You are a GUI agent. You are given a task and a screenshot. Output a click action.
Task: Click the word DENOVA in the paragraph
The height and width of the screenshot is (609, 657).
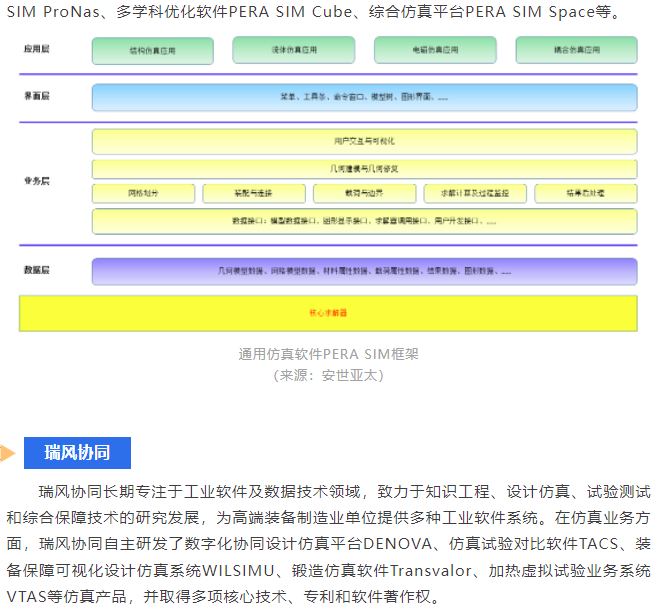397,544
